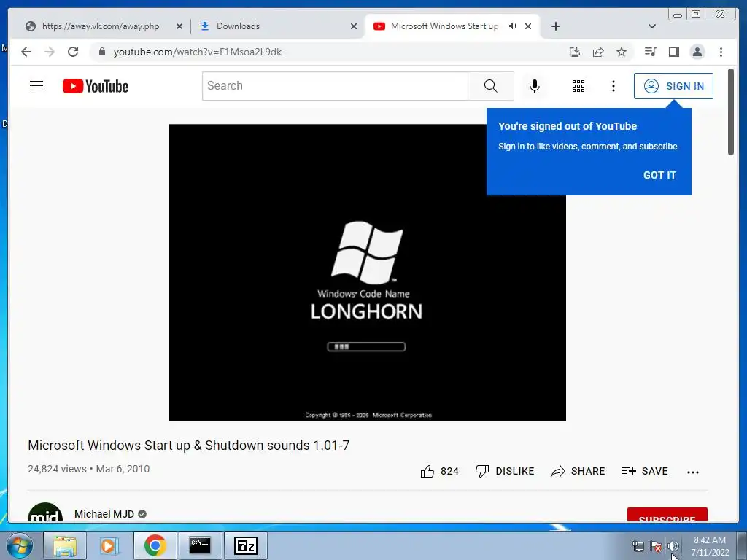Image resolution: width=747 pixels, height=560 pixels.
Task: Subscribe to Michael MJD channel
Action: (667, 516)
